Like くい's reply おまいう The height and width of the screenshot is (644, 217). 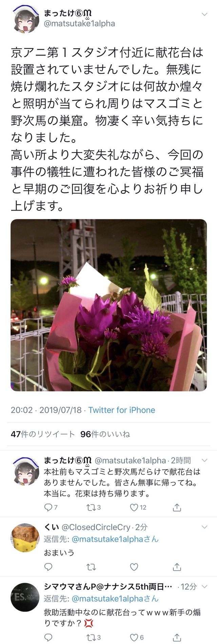pos(134,567)
